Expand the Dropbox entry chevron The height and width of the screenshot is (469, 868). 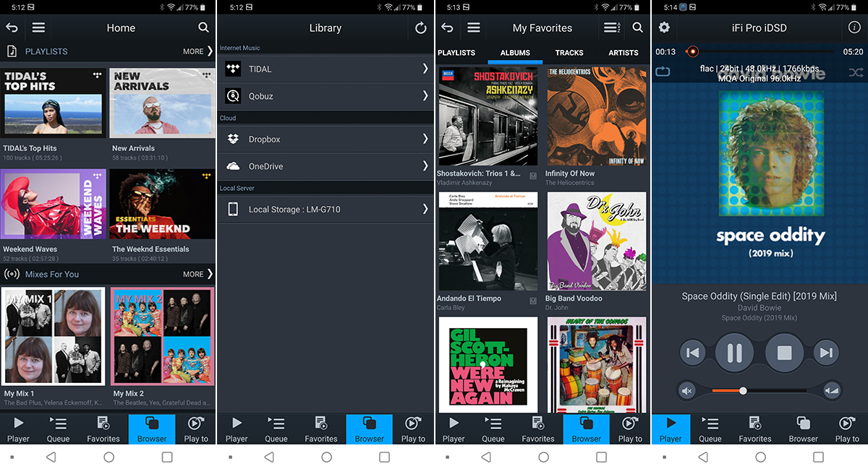tap(425, 139)
